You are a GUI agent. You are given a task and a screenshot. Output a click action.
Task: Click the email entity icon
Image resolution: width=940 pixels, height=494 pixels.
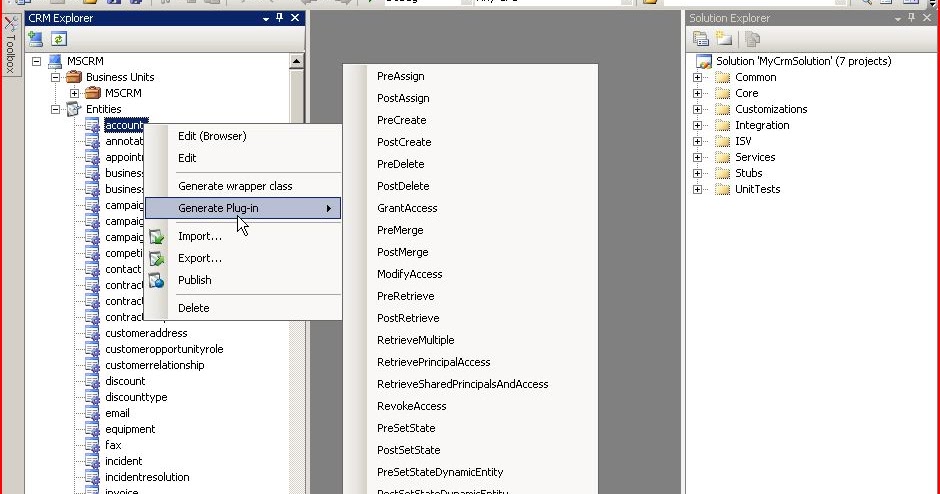pyautogui.click(x=92, y=413)
